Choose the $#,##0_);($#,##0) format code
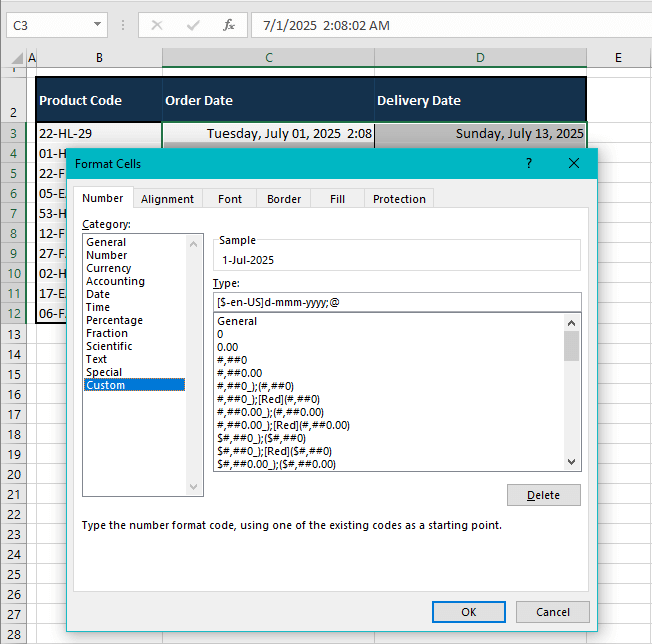The image size is (652, 644). (x=261, y=438)
